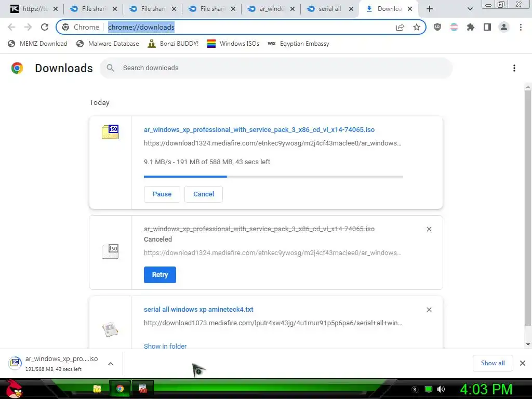
Task: Click the search magnifier icon in downloads
Action: 110,68
